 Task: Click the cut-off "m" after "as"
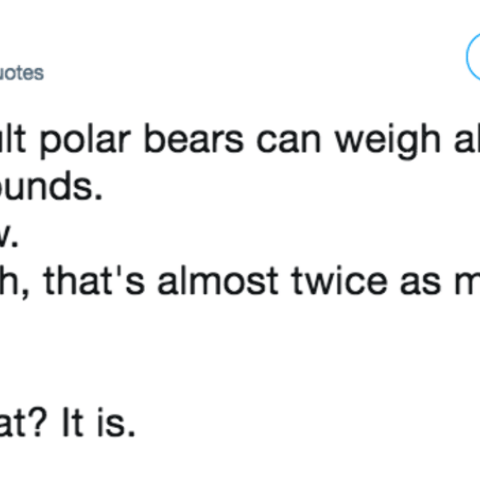468,284
